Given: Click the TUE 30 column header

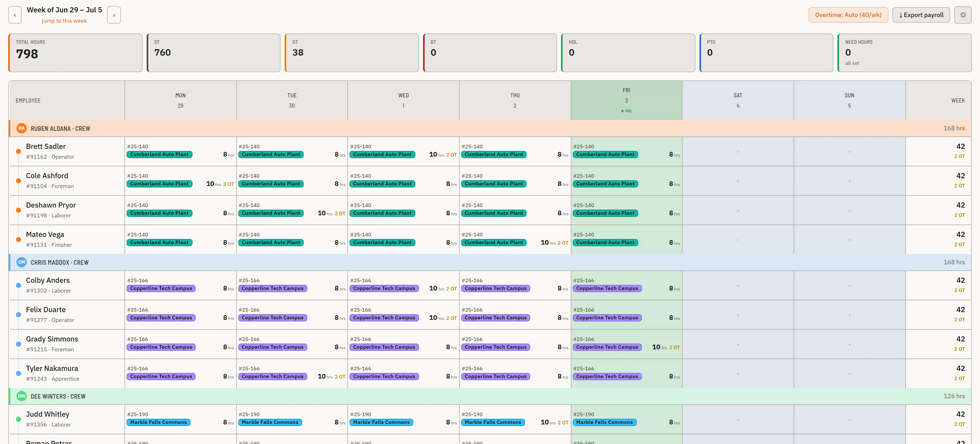Looking at the screenshot, I should pos(292,100).
